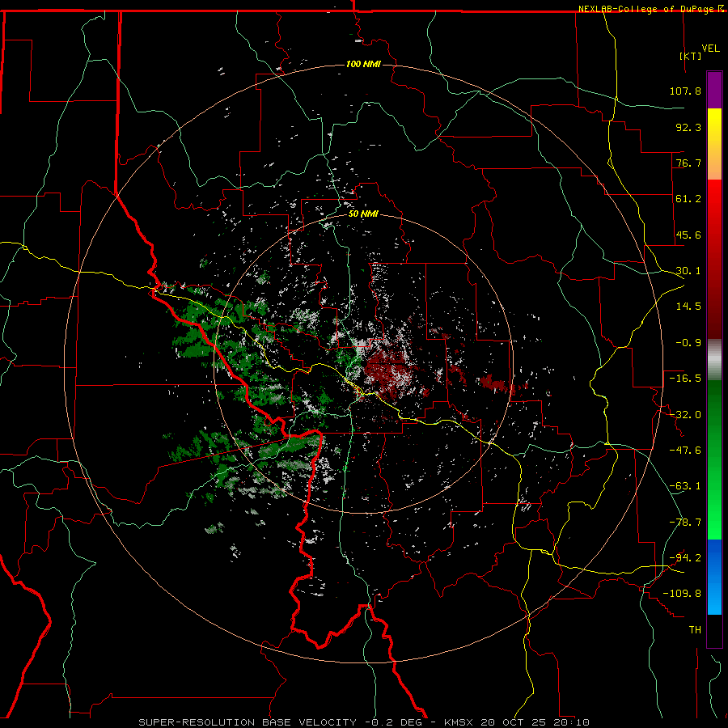Select the -0.9 scale value

(x=688, y=343)
